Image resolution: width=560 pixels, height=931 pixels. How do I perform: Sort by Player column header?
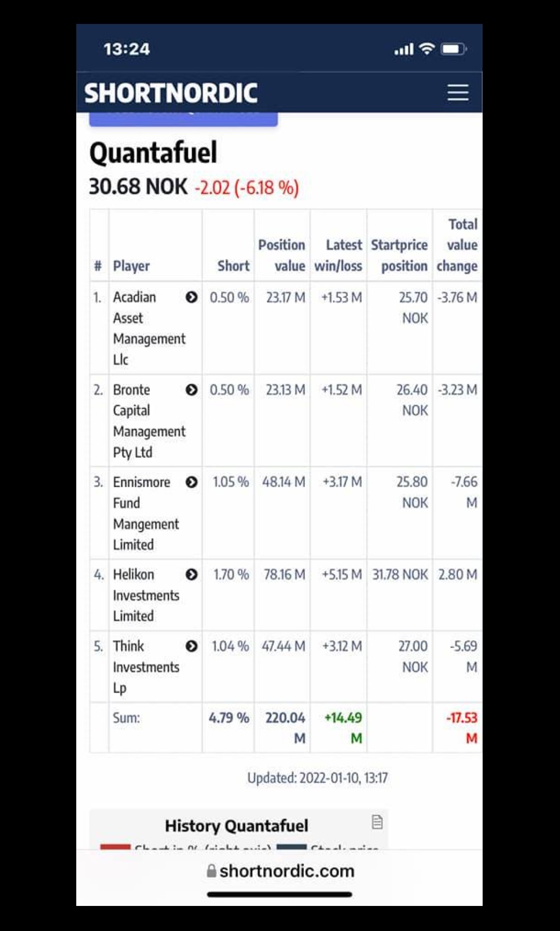[131, 266]
